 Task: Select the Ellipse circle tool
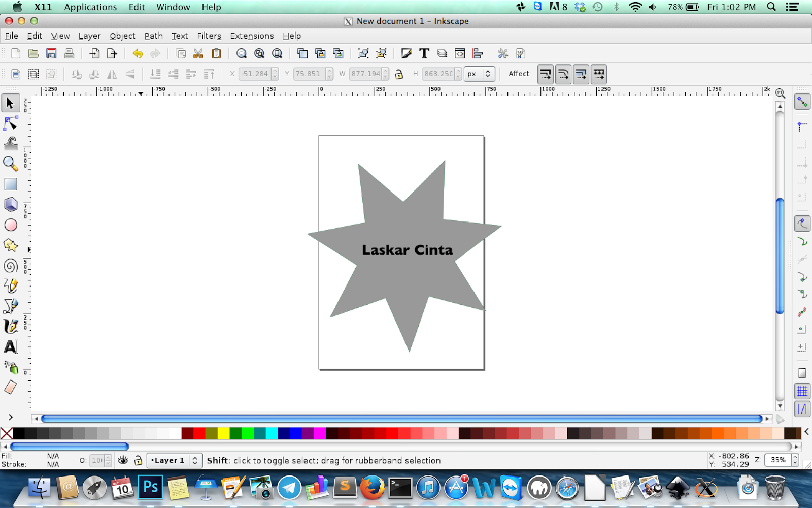click(x=10, y=225)
